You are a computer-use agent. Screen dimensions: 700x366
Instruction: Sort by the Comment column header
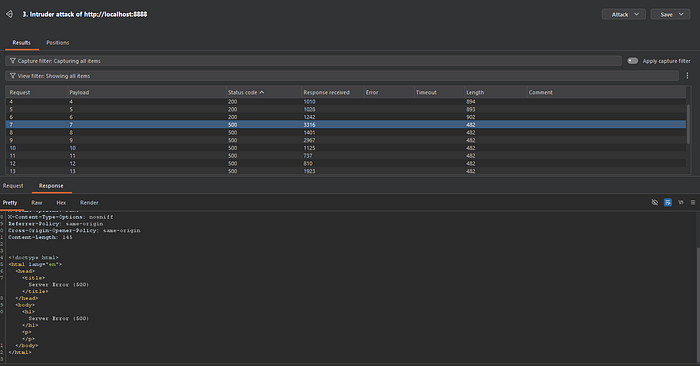click(606, 92)
